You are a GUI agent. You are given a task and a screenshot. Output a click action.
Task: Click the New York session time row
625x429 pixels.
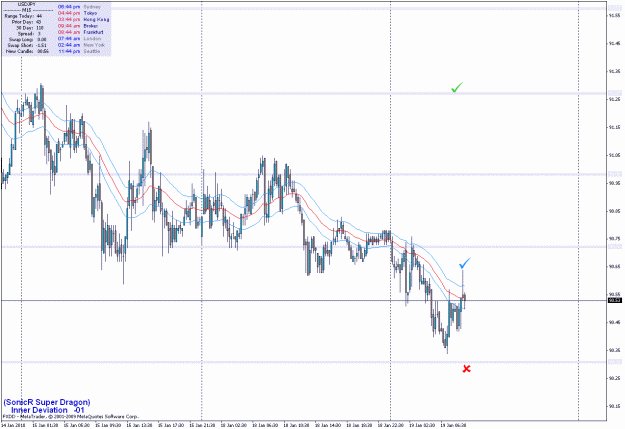pos(81,45)
